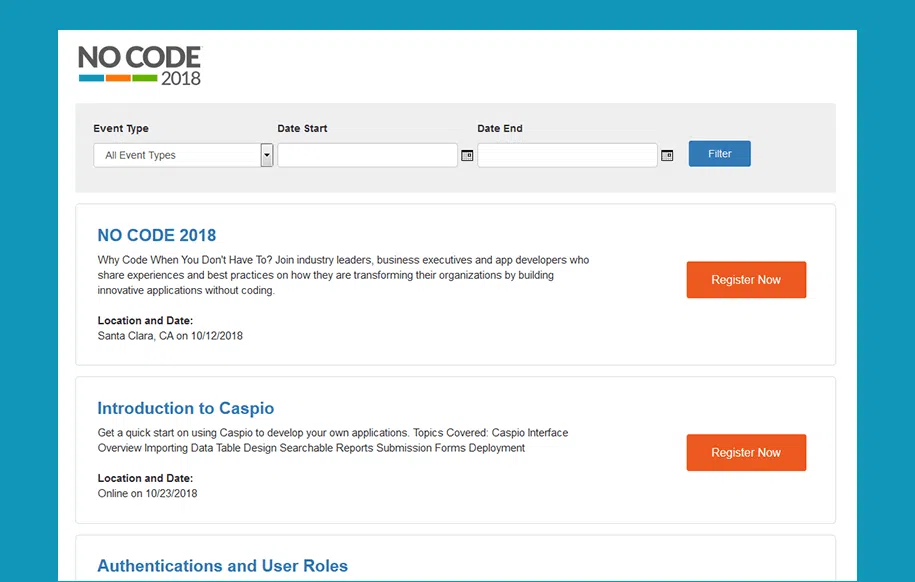Click the green bar in the logo

click(x=145, y=78)
